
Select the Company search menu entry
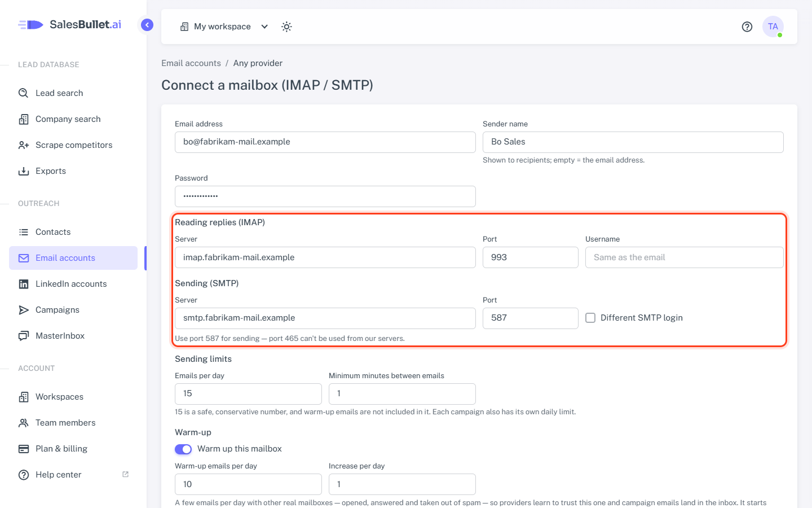[73, 119]
